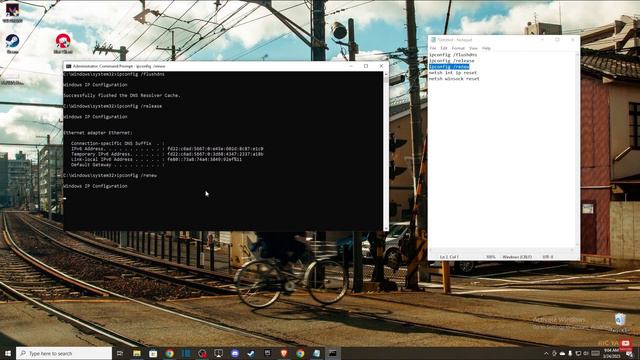
Task: Open the notification center icon
Action: [630, 353]
